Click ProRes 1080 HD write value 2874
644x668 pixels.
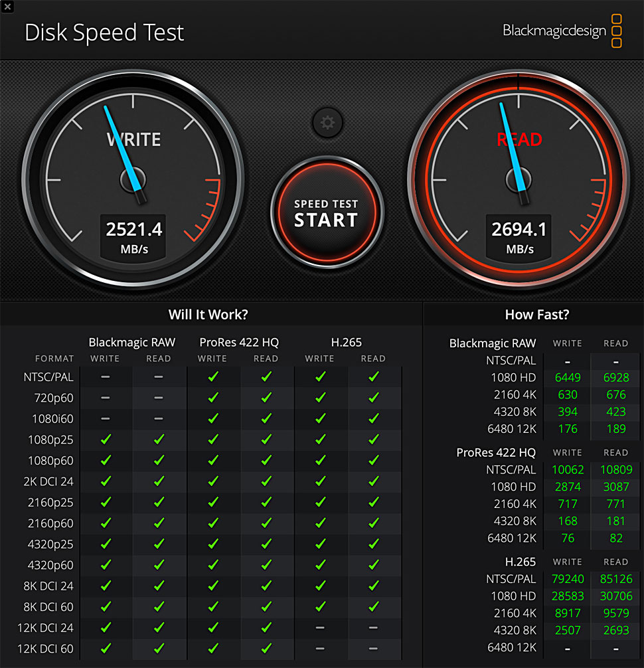tap(568, 487)
